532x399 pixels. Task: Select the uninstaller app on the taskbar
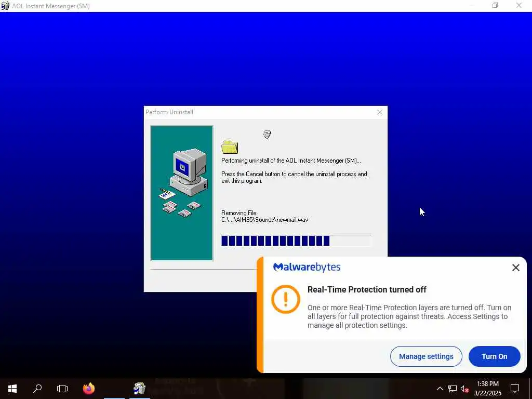(x=139, y=389)
